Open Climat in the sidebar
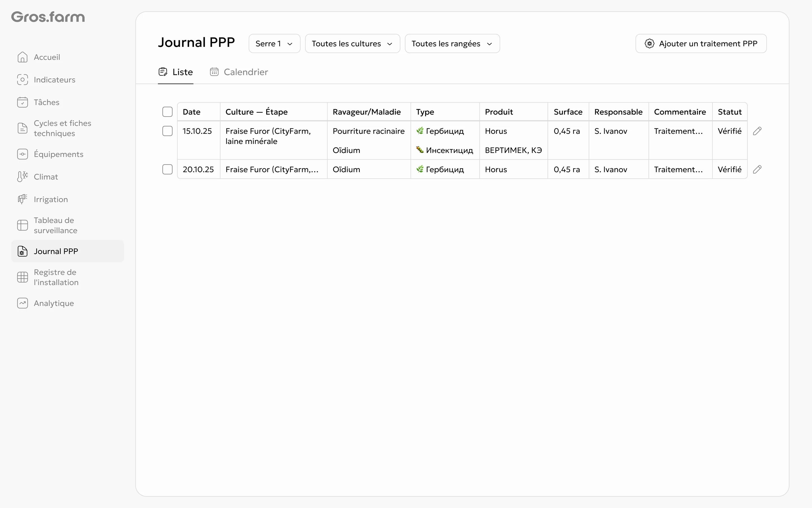This screenshot has height=508, width=812. click(67, 177)
